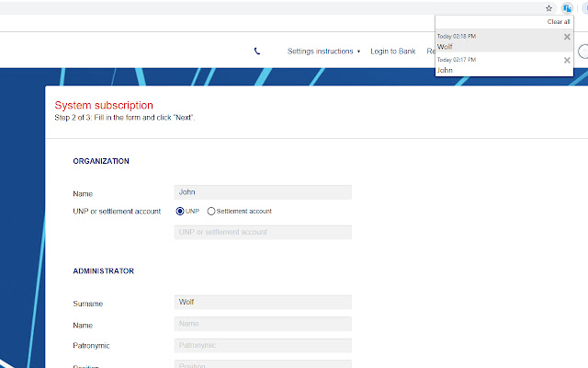The width and height of the screenshot is (588, 368).
Task: Focus the administrator Name field
Action: click(263, 324)
